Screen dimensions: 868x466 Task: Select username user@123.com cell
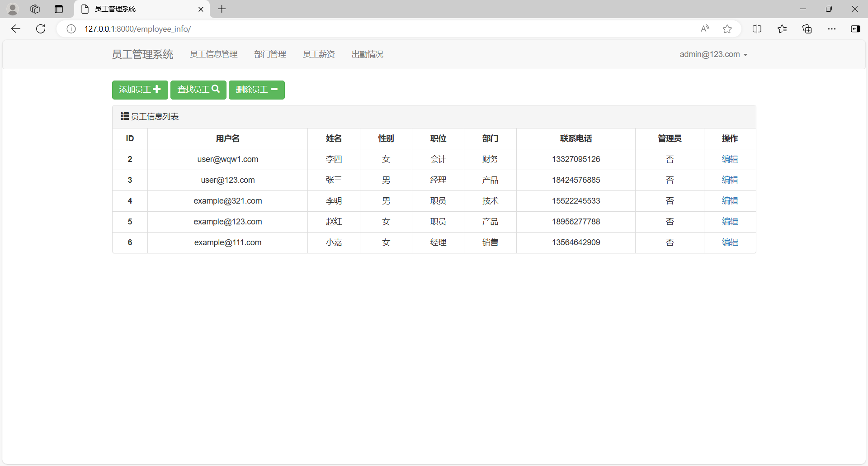click(x=228, y=180)
